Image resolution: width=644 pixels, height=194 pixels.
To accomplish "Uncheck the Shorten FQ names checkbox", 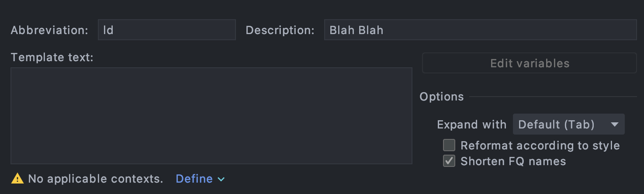I will coord(449,161).
